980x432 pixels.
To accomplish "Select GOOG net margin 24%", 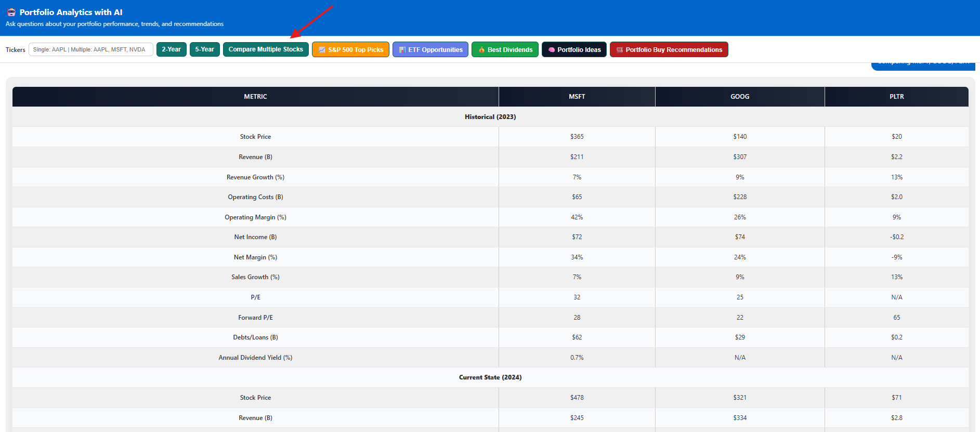I will 740,257.
